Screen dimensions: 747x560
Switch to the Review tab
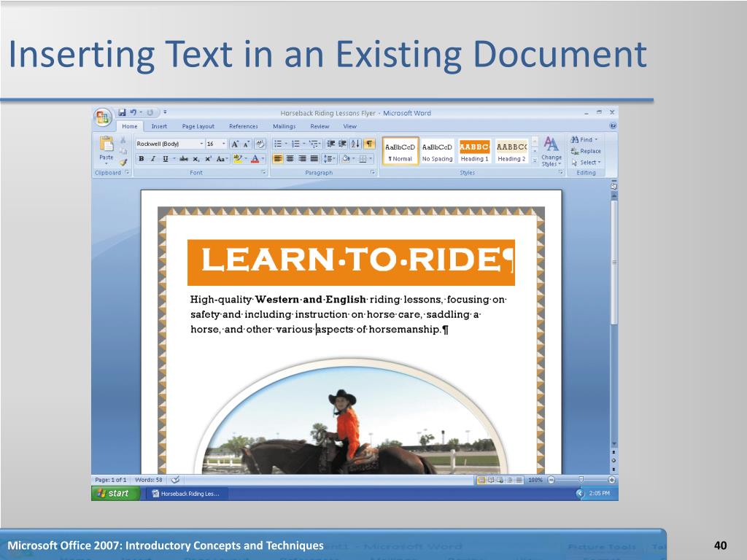coord(320,126)
